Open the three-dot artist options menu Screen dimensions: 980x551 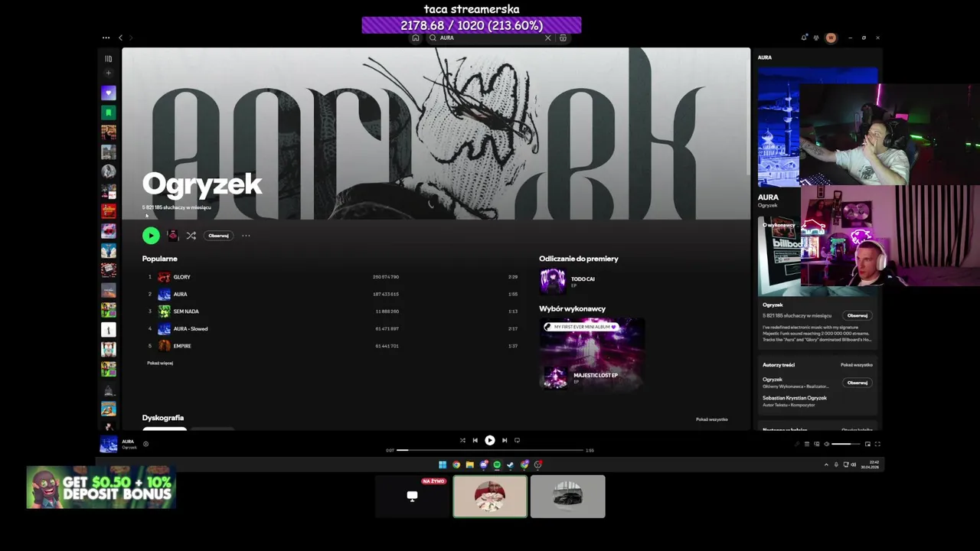pyautogui.click(x=246, y=236)
